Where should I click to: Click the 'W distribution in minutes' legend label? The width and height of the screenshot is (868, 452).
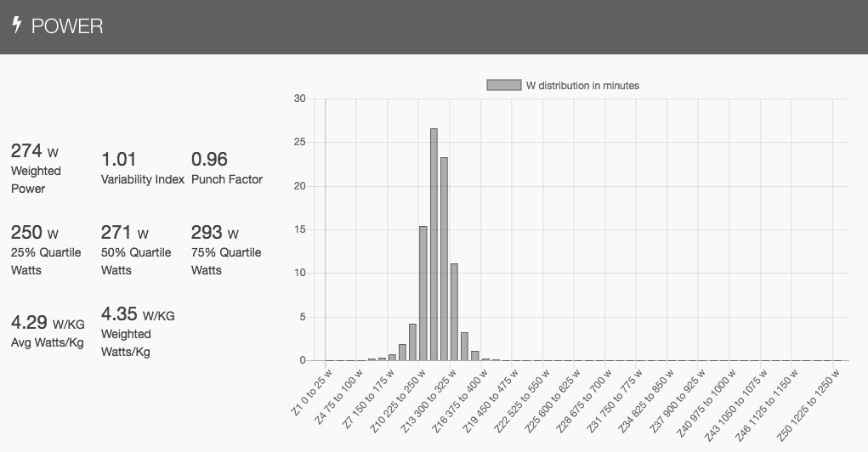pyautogui.click(x=582, y=86)
